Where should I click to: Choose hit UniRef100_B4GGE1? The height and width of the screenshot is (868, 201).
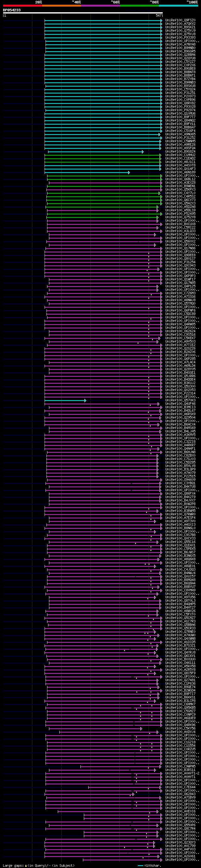[x=180, y=373]
